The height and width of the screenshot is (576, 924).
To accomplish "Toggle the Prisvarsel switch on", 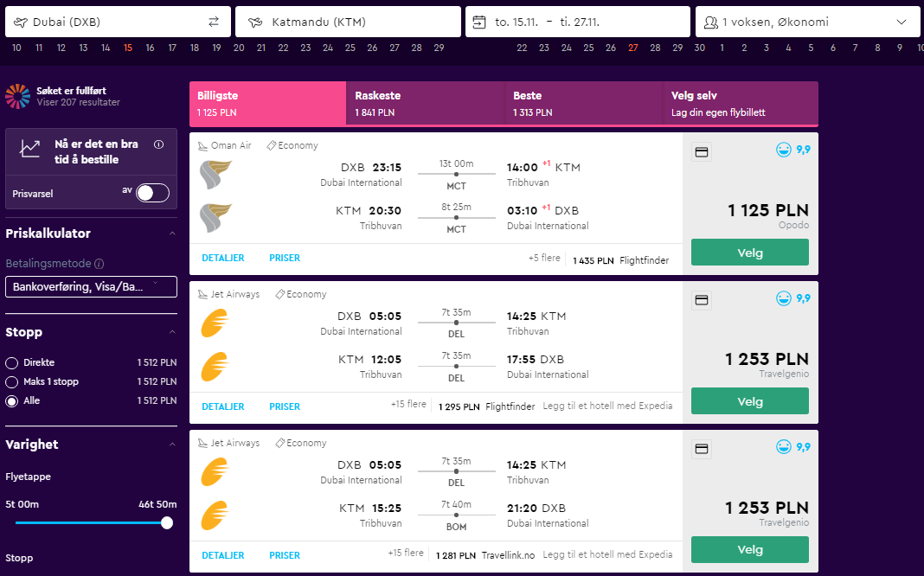I will point(152,193).
